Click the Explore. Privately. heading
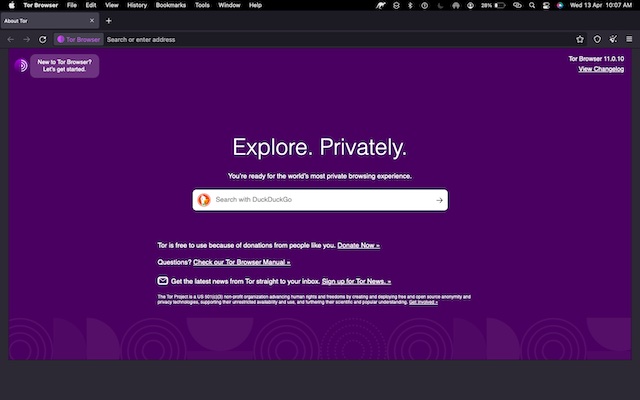 [x=320, y=147]
